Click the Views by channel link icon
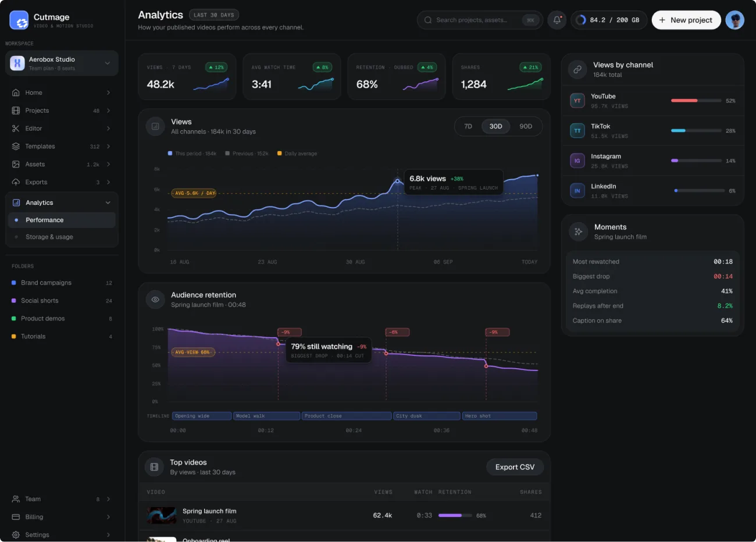The width and height of the screenshot is (756, 542). tap(577, 70)
